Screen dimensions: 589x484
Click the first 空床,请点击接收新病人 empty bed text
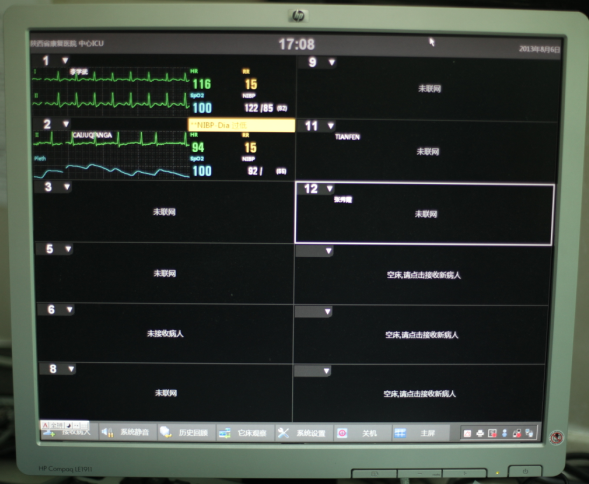pyautogui.click(x=423, y=275)
